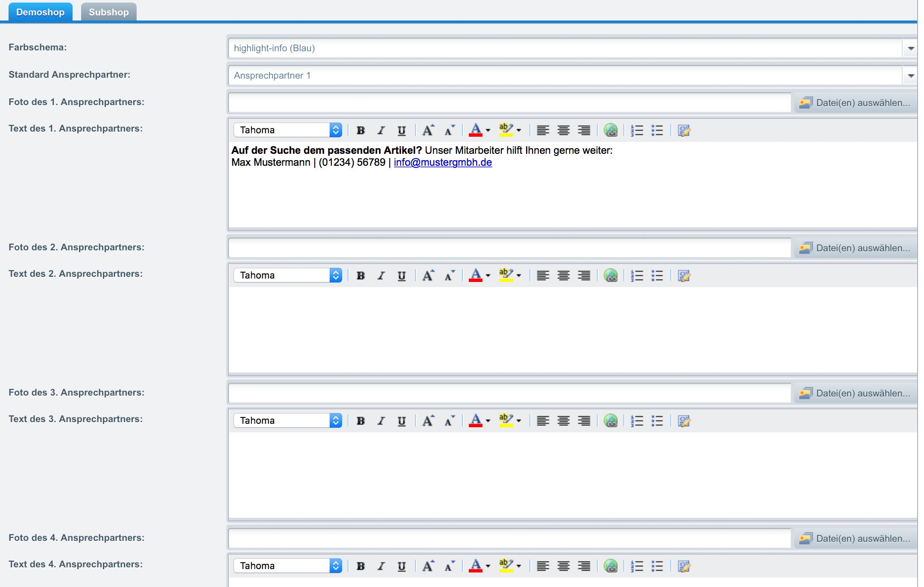
Task: Center text in editor 2
Action: tap(564, 276)
